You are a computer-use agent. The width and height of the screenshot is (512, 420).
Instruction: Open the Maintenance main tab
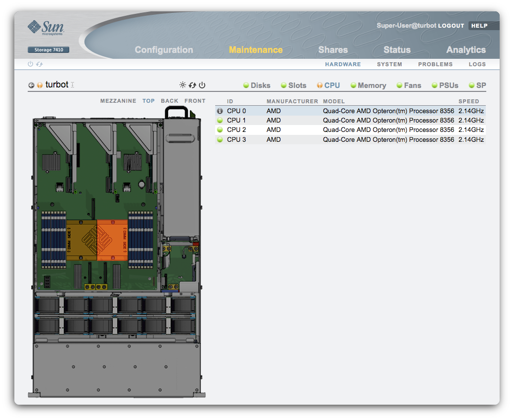[x=256, y=50]
